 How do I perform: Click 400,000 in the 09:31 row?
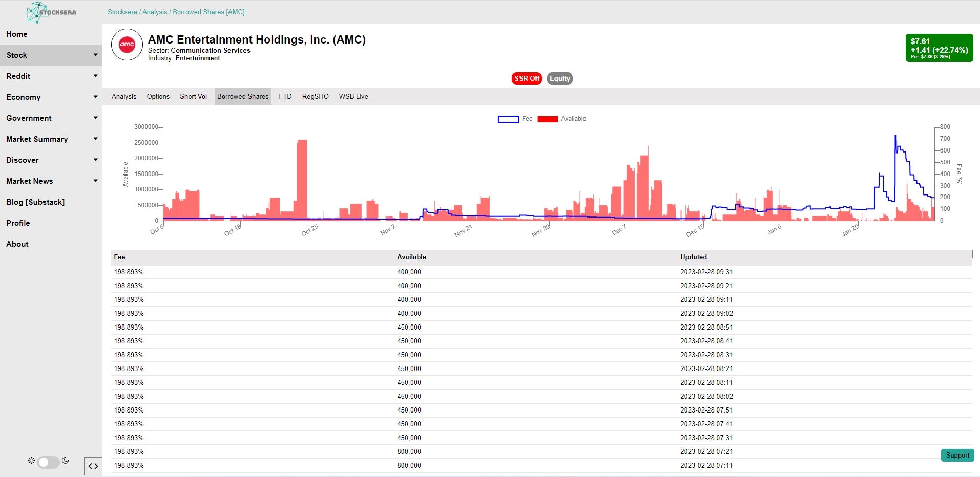[409, 272]
